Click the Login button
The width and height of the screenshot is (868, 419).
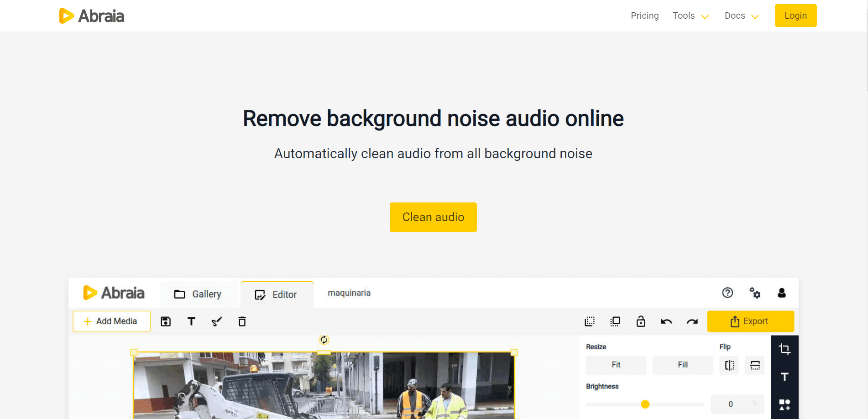tap(795, 16)
